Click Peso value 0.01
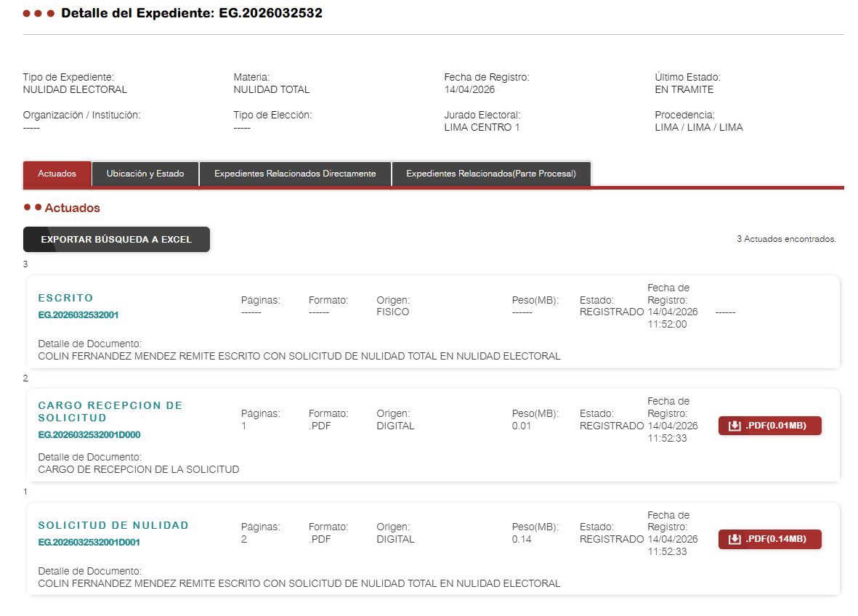This screenshot has width=858, height=616. (x=522, y=426)
